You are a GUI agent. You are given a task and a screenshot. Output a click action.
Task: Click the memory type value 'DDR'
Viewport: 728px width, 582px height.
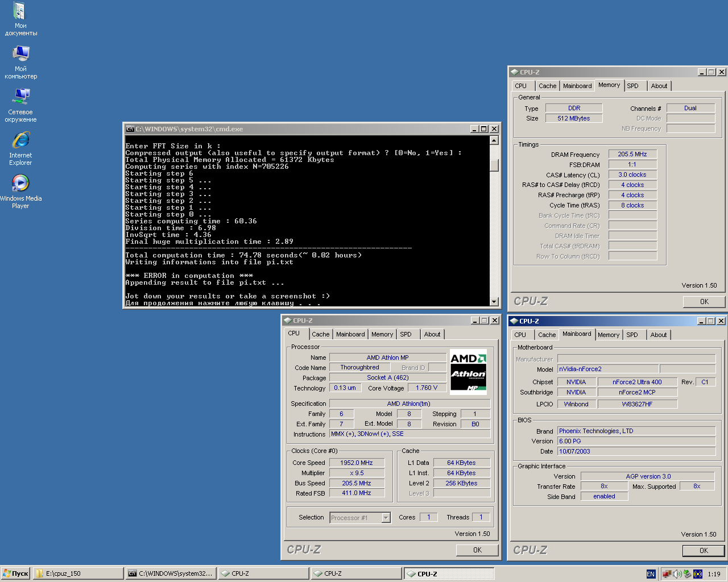[x=574, y=108]
